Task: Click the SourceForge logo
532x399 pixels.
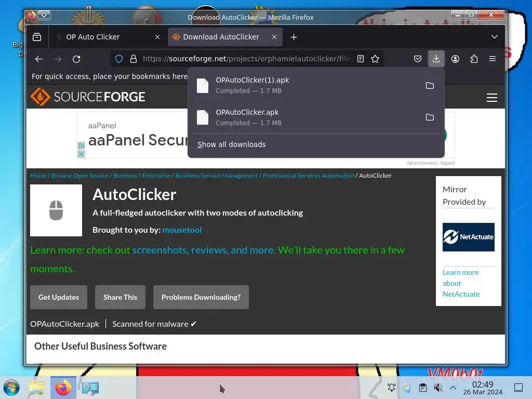Action: point(88,97)
